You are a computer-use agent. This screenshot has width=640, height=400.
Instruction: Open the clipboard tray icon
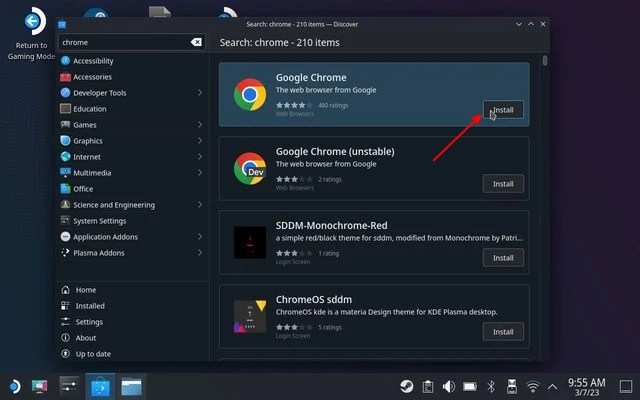(x=428, y=386)
